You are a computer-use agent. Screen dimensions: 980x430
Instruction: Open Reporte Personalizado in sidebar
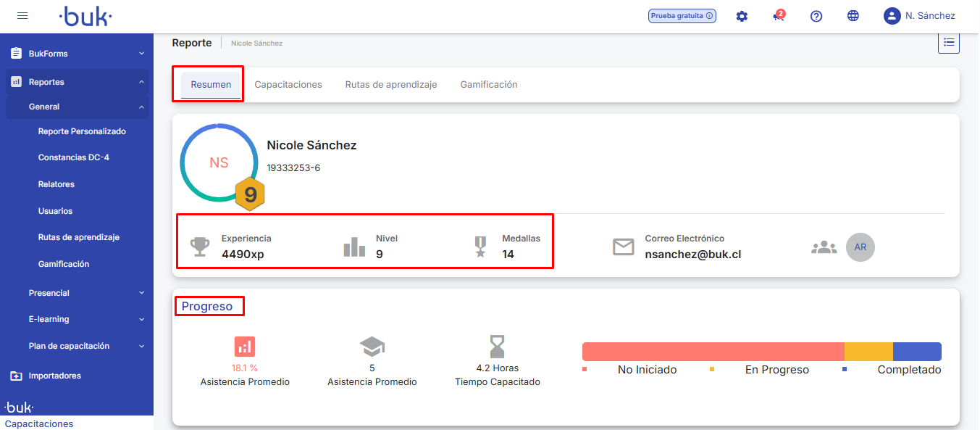tap(82, 131)
